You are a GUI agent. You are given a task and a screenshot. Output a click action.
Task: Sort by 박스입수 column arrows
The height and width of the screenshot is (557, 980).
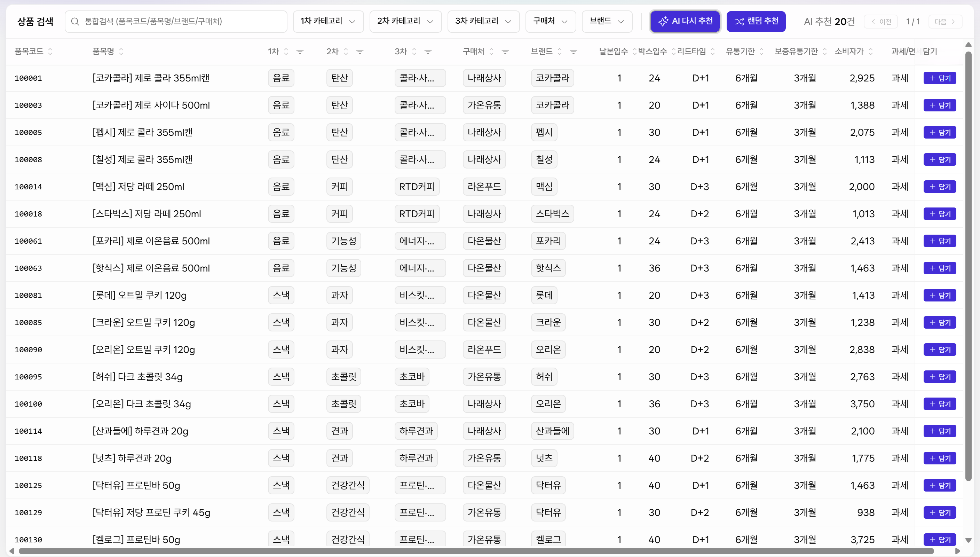click(x=674, y=51)
